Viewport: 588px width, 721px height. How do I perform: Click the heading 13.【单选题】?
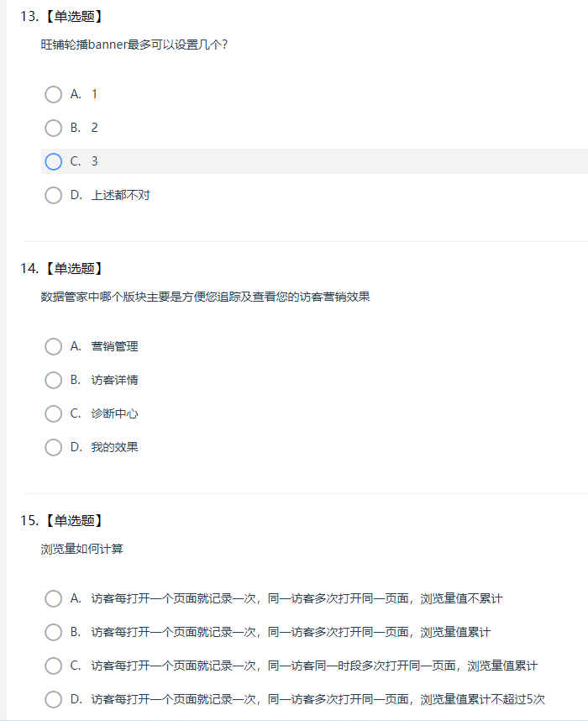(62, 17)
